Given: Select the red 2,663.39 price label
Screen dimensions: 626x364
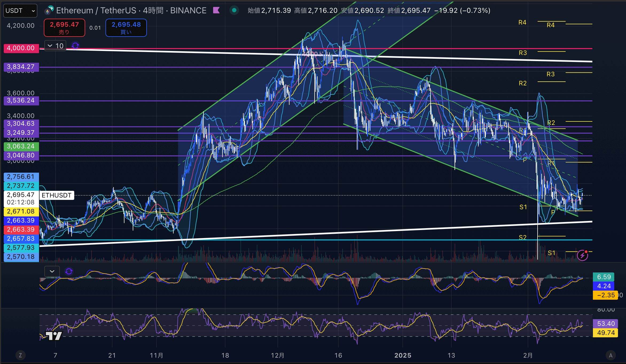Looking at the screenshot, I should [x=21, y=230].
